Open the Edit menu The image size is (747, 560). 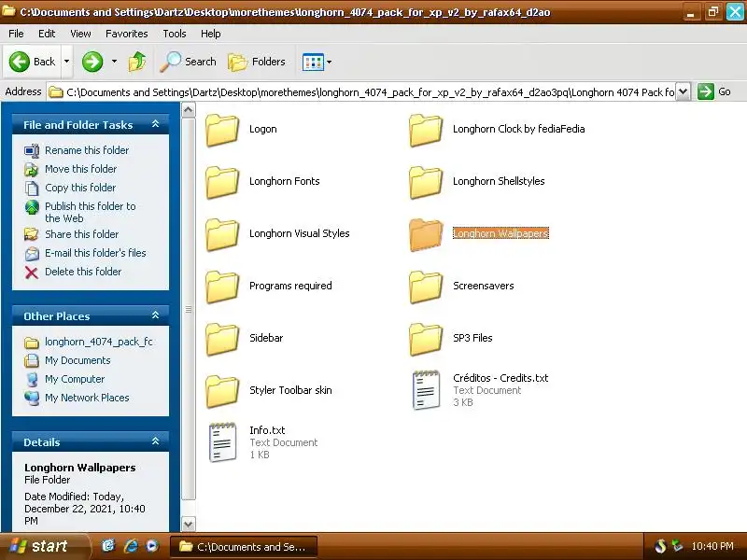coord(47,34)
